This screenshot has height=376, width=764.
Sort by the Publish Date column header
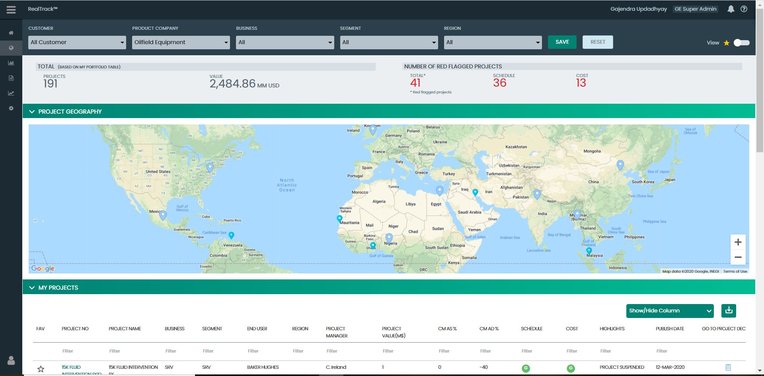tap(670, 329)
